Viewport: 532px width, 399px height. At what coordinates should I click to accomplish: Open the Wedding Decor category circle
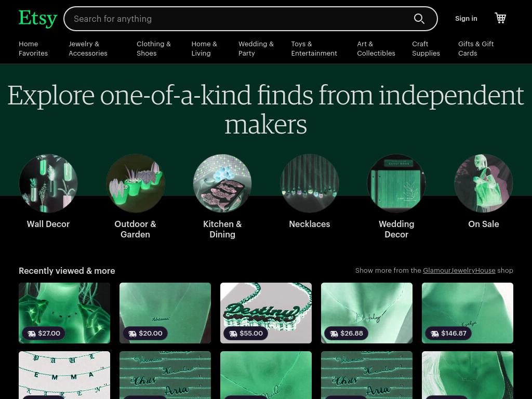point(396,183)
